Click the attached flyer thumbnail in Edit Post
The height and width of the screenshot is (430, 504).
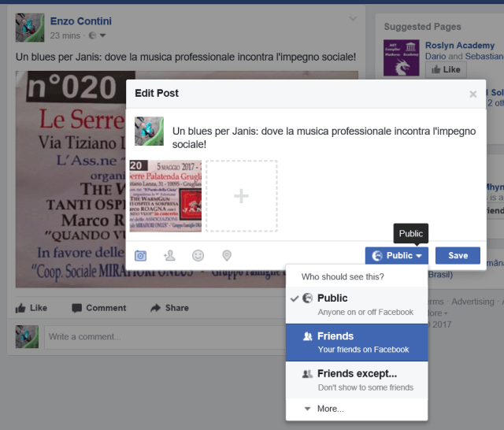[165, 196]
